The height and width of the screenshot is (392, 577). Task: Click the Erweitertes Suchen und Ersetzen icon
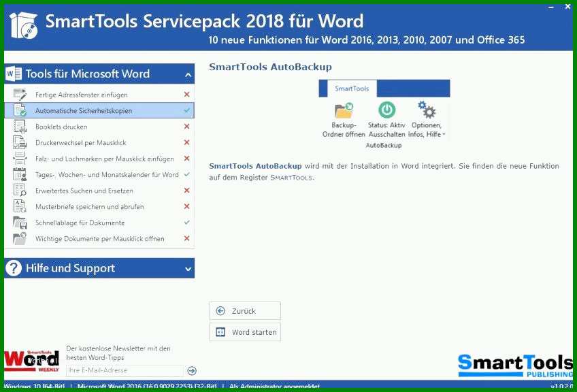click(20, 191)
